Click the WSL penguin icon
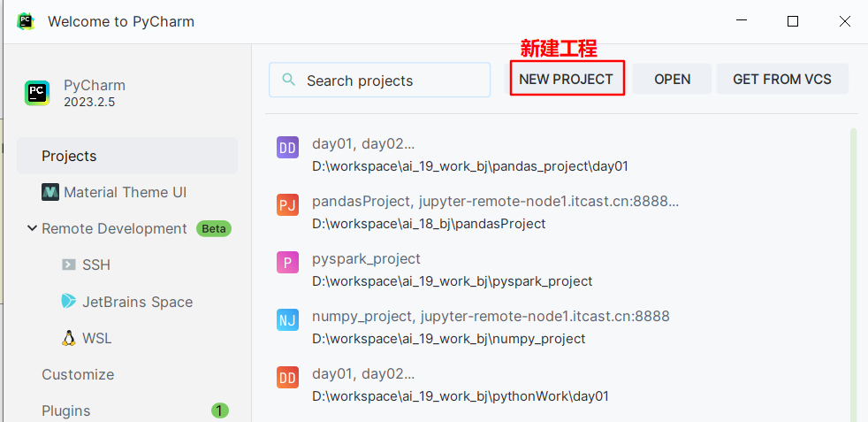 point(69,338)
